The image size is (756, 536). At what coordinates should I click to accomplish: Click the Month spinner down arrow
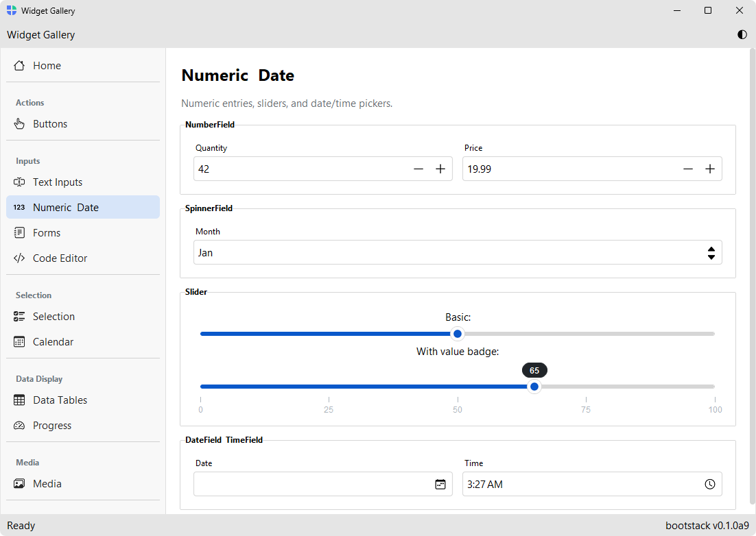(711, 257)
